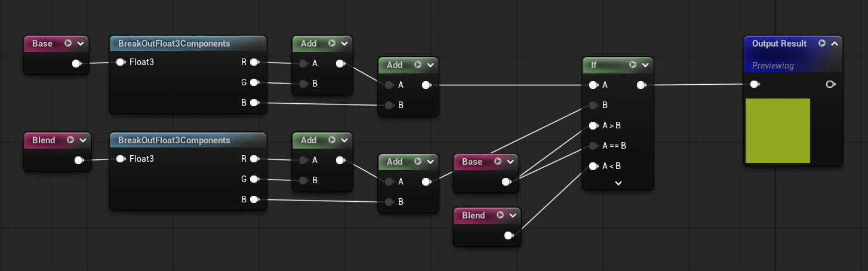Click G output pin of Blend's BreakOutFloat3Components
The image size is (868, 271).
coord(254,179)
